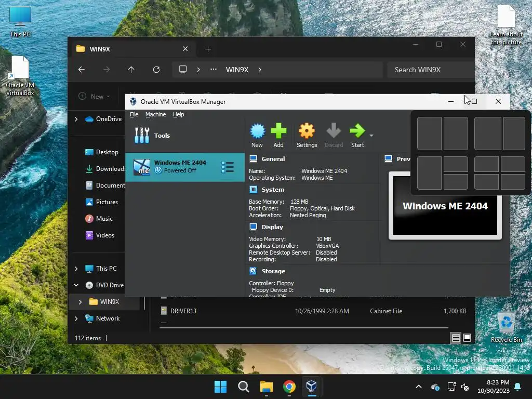Click VirtualBox icon in the taskbar
Viewport: 532px width, 399px height.
coord(312,387)
